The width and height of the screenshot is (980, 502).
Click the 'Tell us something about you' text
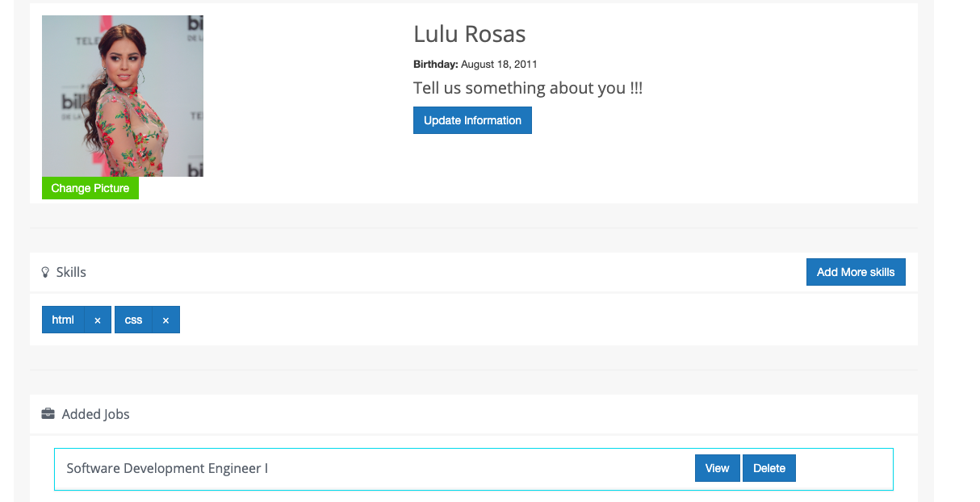point(528,88)
